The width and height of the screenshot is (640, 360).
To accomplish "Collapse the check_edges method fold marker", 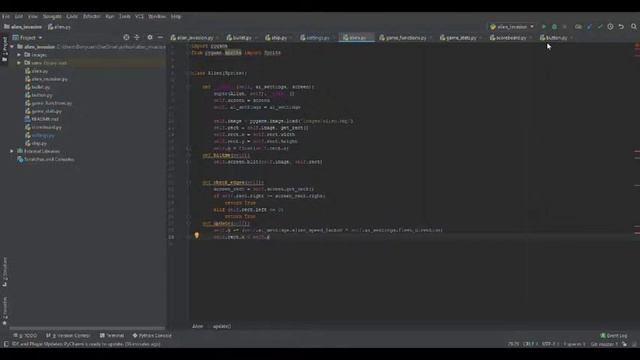I will 188,182.
